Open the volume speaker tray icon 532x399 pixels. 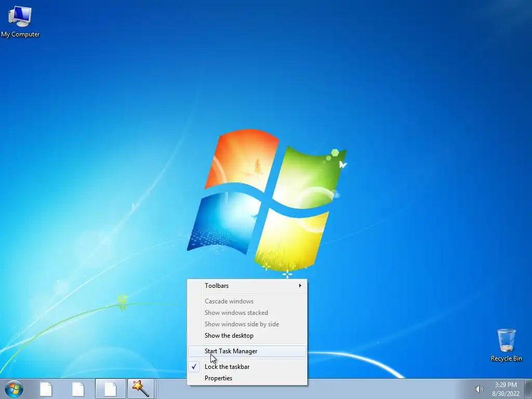point(479,389)
